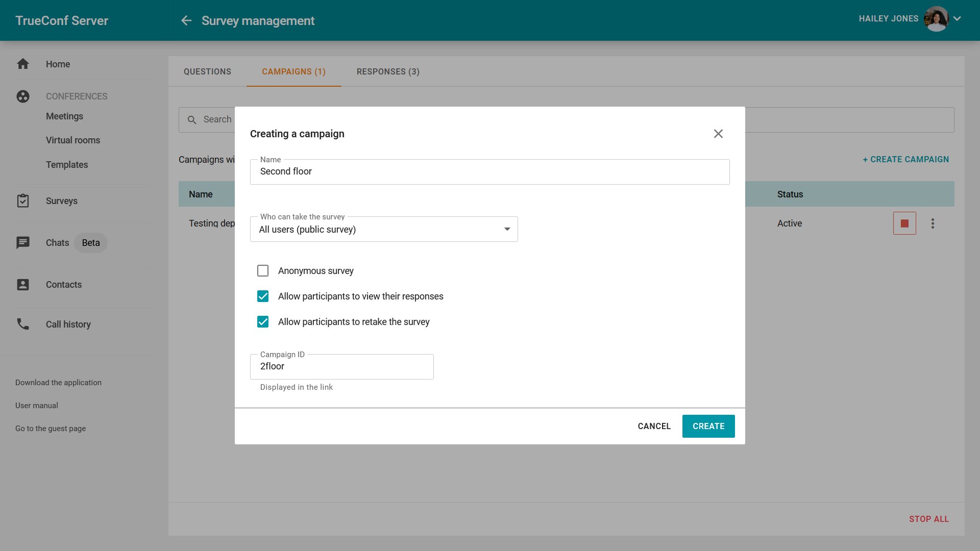Switch to the Responses (3) tab
This screenshot has height=551, width=980.
click(388, 71)
